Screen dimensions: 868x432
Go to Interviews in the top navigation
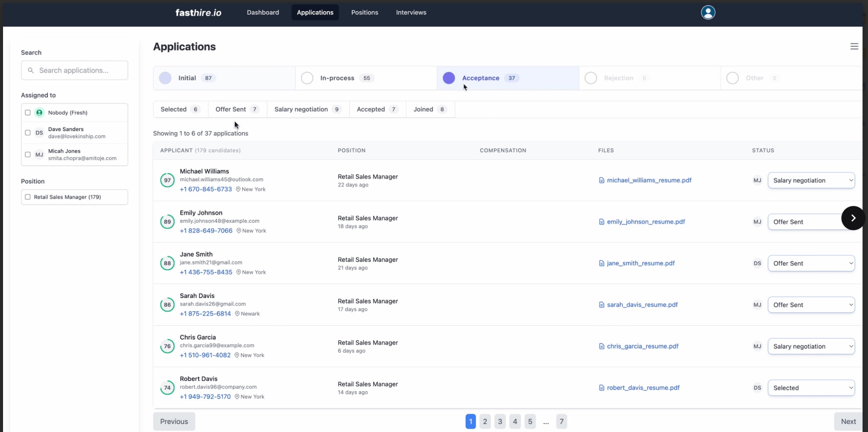(411, 13)
